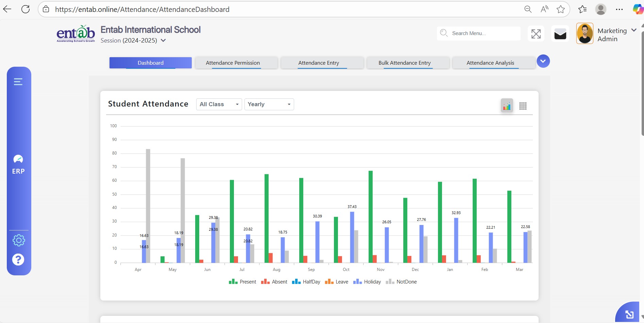Toggle Present series in chart legend
The height and width of the screenshot is (323, 644).
(x=242, y=282)
